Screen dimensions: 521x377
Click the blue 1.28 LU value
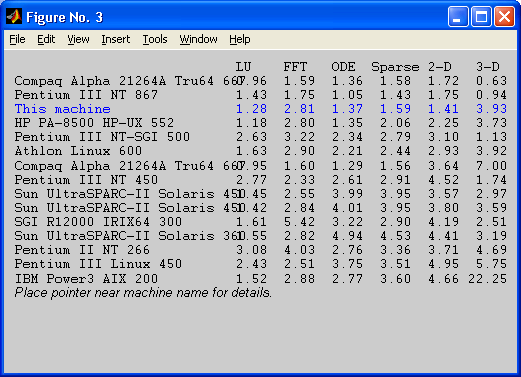click(x=251, y=109)
